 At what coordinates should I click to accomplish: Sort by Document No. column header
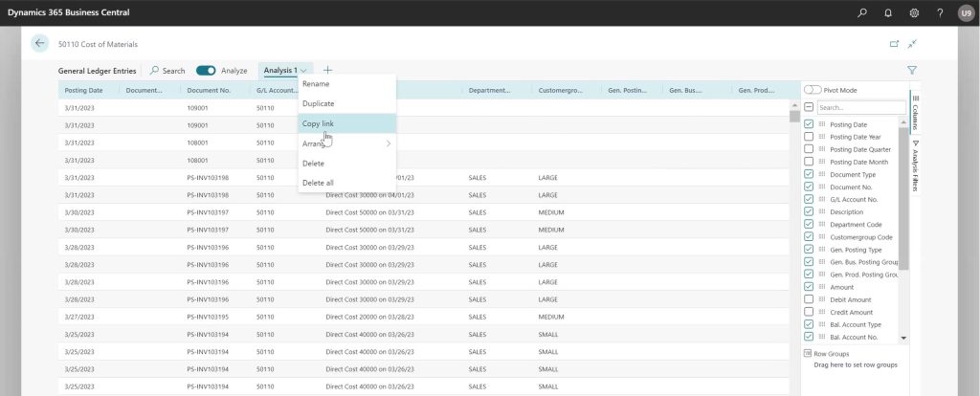coord(209,91)
